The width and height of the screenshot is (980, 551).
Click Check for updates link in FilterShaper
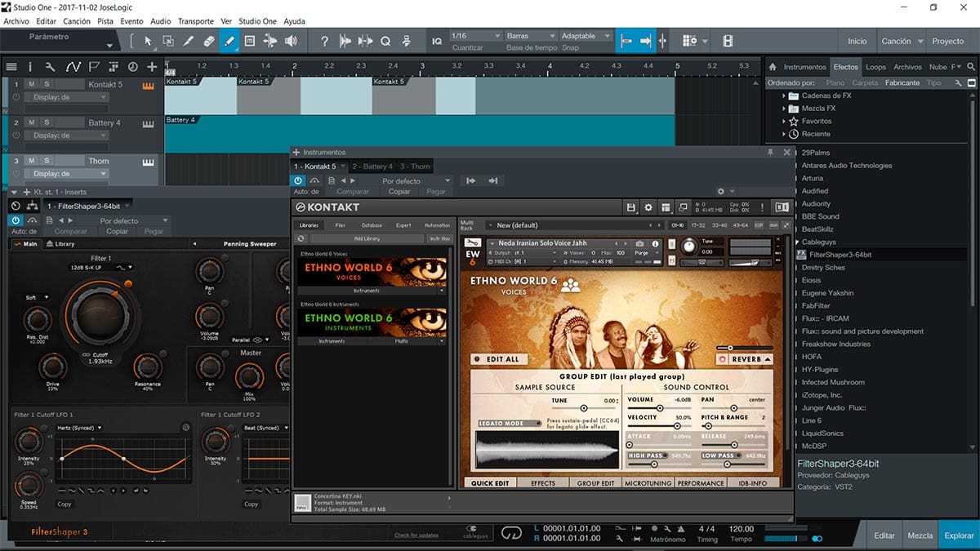(416, 535)
